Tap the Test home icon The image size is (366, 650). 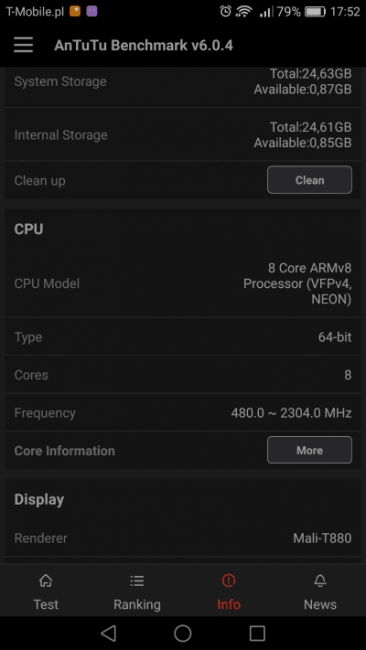click(46, 581)
